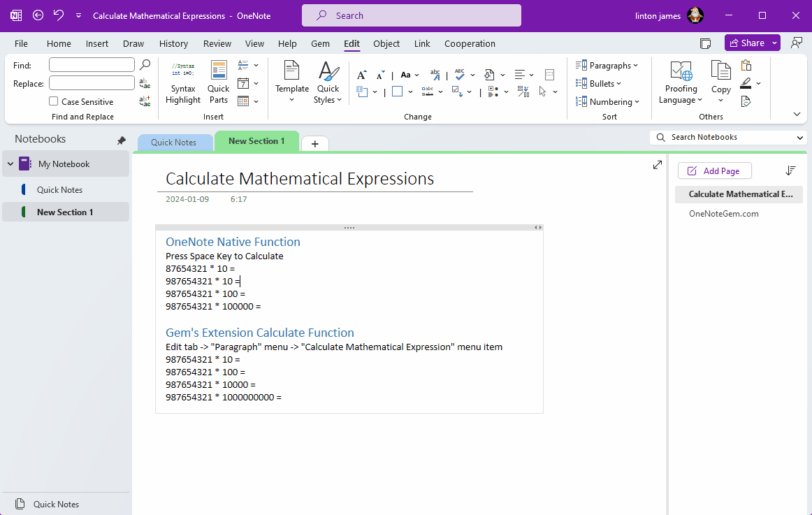Open the calendar date insert dropdown
The image size is (812, 515).
point(256,83)
